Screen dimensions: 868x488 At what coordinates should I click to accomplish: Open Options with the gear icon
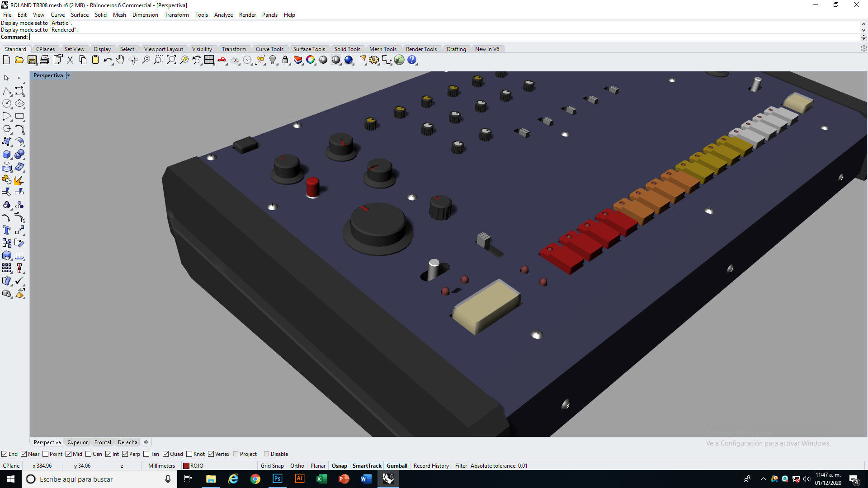(374, 60)
